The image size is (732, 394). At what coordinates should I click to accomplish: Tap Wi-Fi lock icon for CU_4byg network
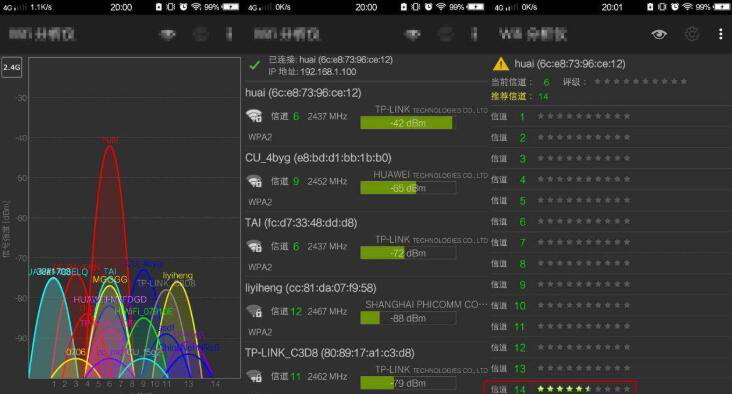254,181
